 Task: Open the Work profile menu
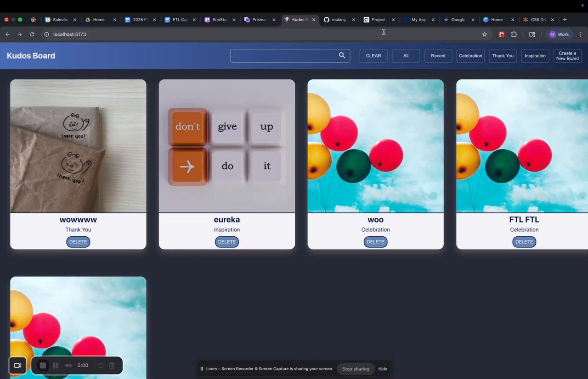pos(560,34)
